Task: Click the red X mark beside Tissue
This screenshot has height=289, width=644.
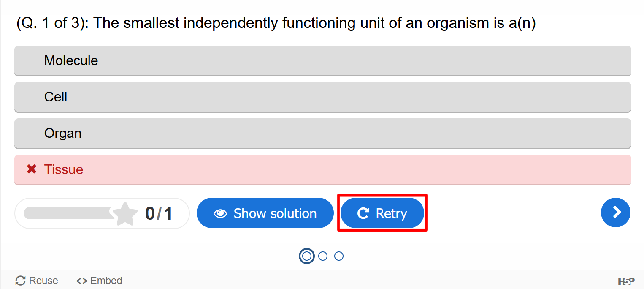Action: 32,169
